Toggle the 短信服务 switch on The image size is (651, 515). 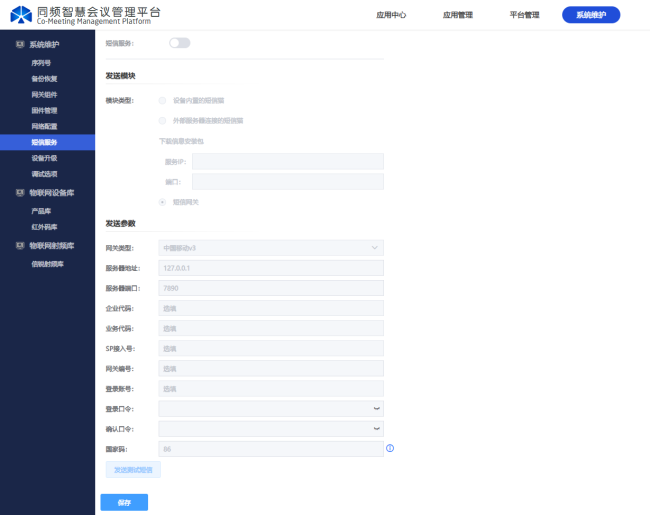180,43
